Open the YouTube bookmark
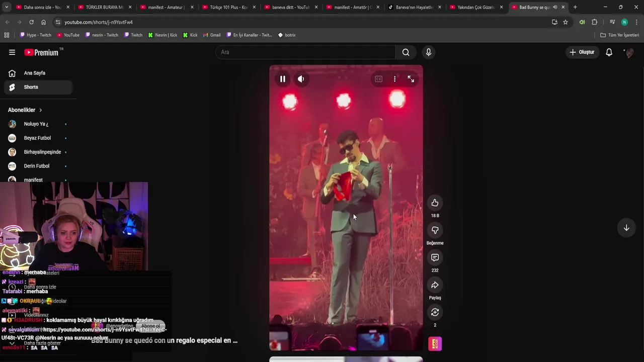Image resolution: width=644 pixels, height=362 pixels. click(x=68, y=35)
